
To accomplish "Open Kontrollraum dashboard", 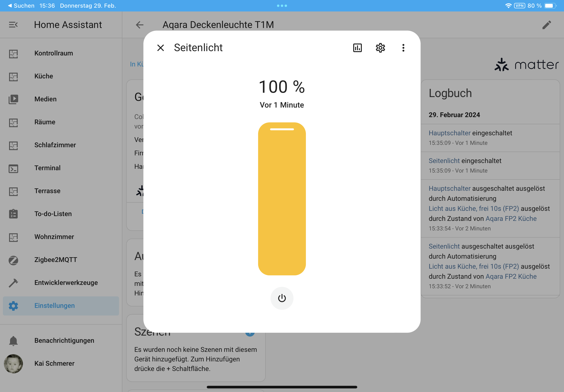I will (x=54, y=53).
